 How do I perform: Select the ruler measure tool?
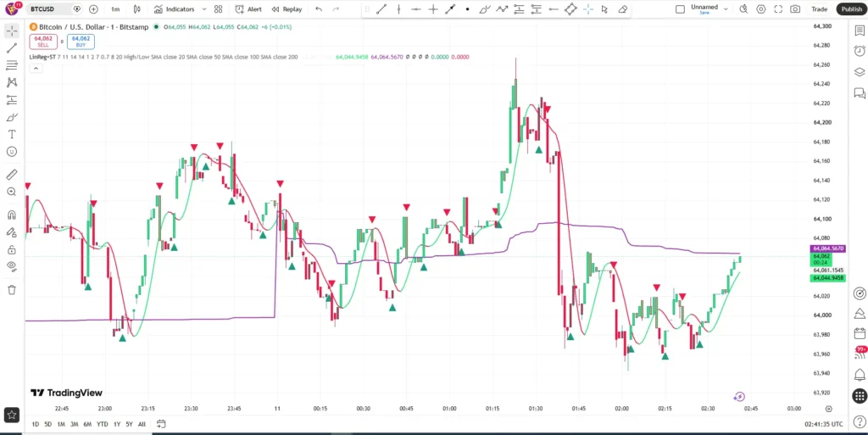click(12, 175)
